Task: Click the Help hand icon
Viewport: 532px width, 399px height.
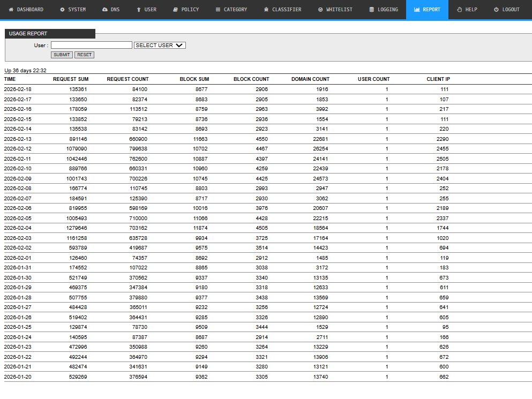Action: [459, 10]
